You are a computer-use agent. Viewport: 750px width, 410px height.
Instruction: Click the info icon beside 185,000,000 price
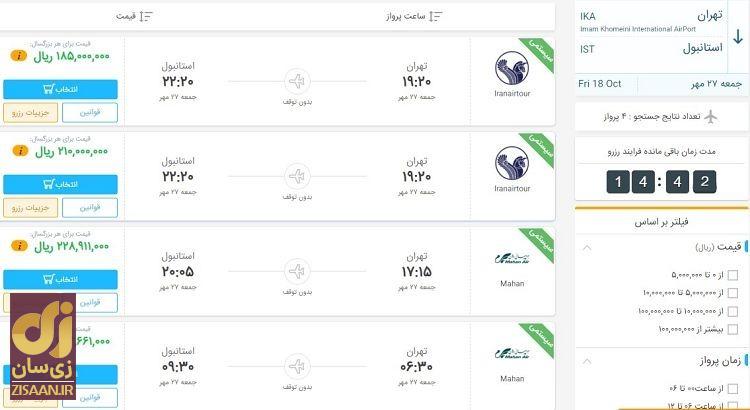click(x=18, y=56)
